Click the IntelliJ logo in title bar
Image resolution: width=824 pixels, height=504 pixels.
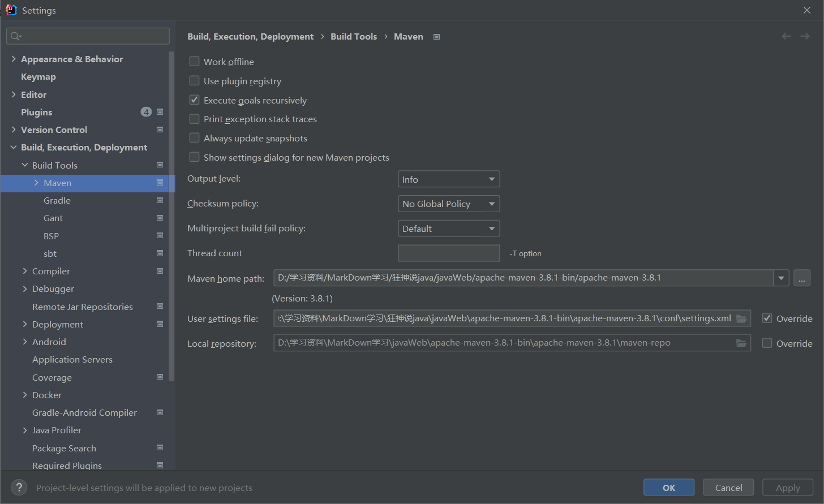click(x=11, y=10)
